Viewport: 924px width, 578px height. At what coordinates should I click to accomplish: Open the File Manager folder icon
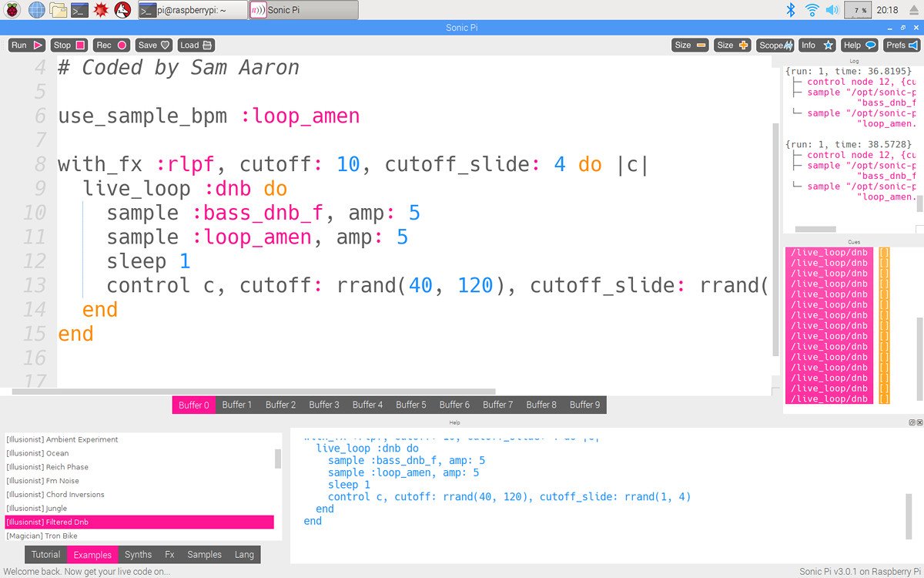58,10
